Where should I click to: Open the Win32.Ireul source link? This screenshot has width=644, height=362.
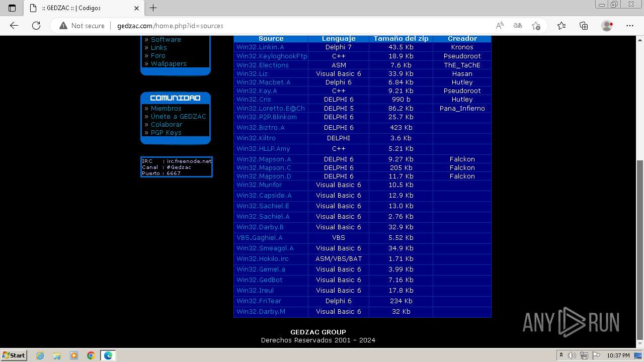coord(255,290)
